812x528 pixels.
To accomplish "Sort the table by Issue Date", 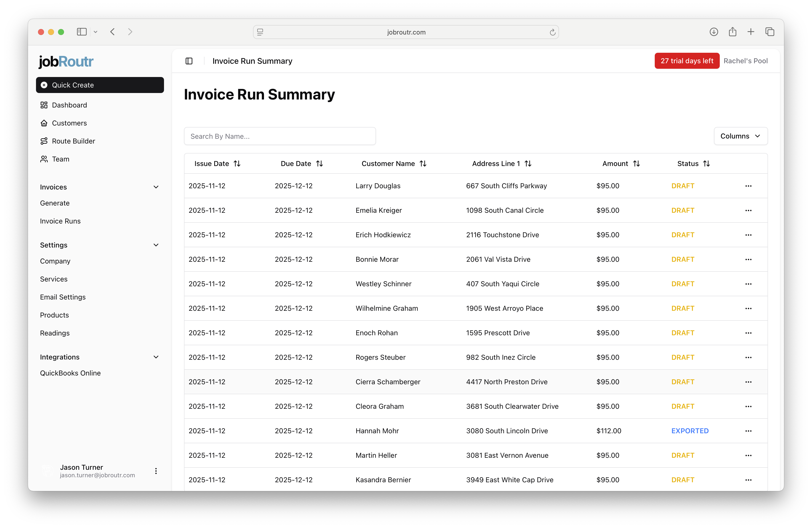I will [237, 163].
